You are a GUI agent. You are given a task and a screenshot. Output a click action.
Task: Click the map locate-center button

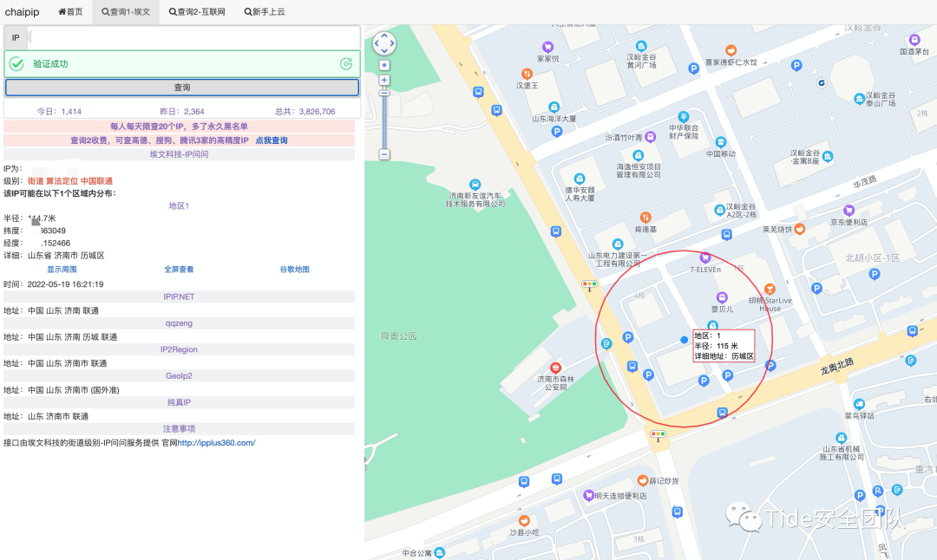tap(384, 64)
